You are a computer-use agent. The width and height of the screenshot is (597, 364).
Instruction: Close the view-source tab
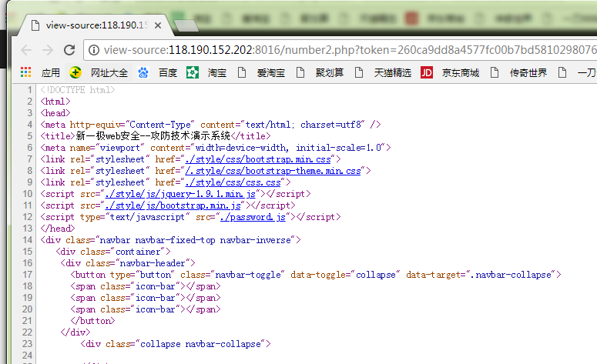[158, 25]
